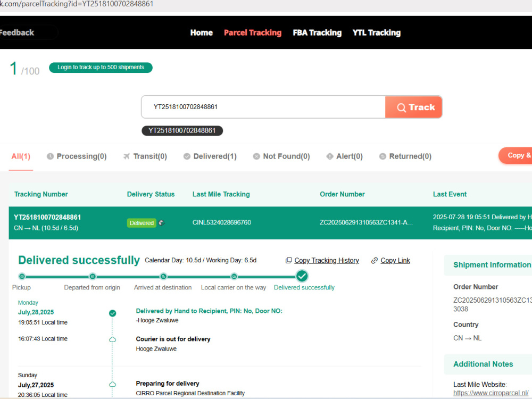The width and height of the screenshot is (532, 399).
Task: Click the clock icon beside Processing(0)
Action: pos(50,156)
